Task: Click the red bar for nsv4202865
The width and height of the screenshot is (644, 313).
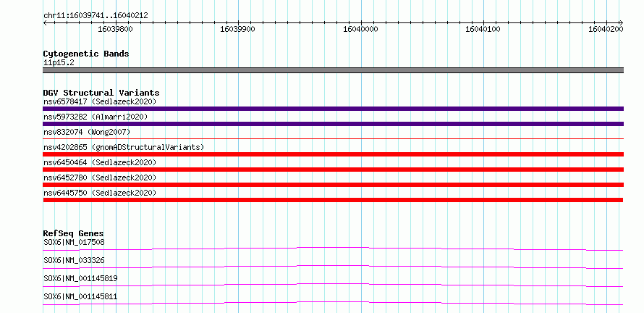Action: (333, 154)
